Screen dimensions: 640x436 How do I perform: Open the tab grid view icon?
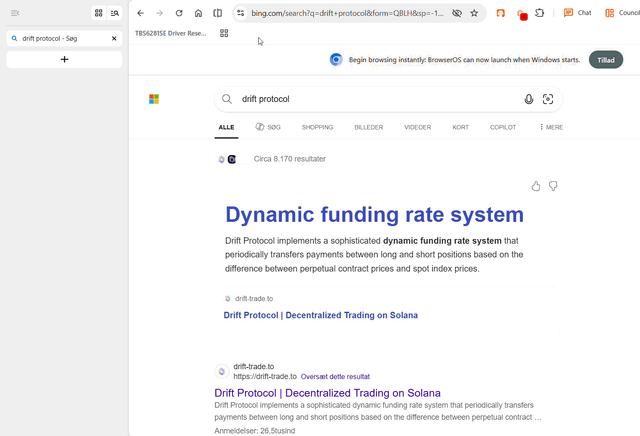click(98, 13)
